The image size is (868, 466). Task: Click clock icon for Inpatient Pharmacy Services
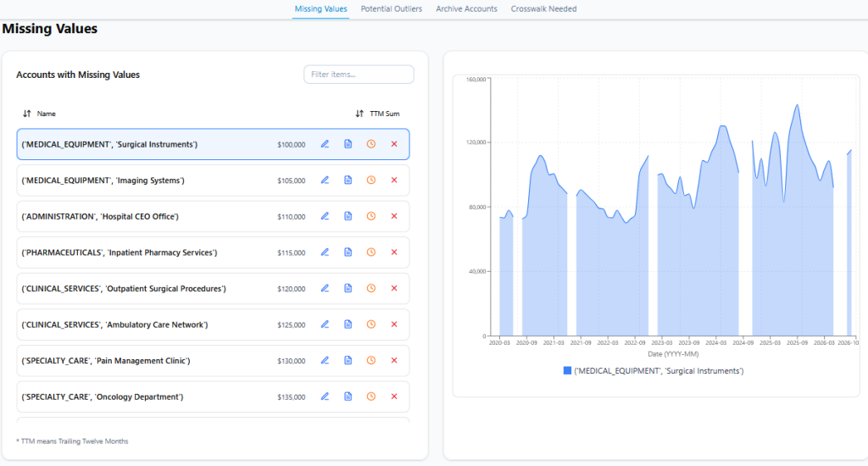coord(371,252)
